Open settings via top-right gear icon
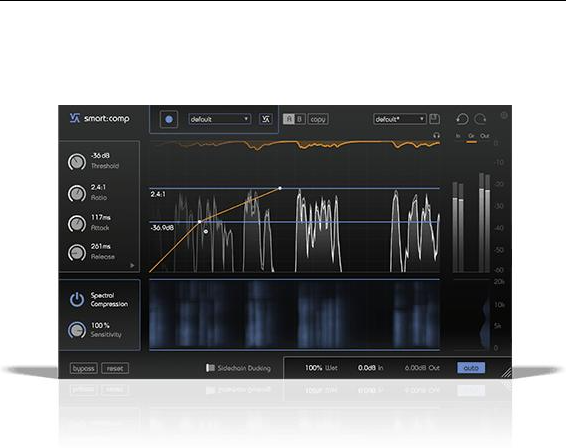This screenshot has height=448, width=566. click(504, 115)
